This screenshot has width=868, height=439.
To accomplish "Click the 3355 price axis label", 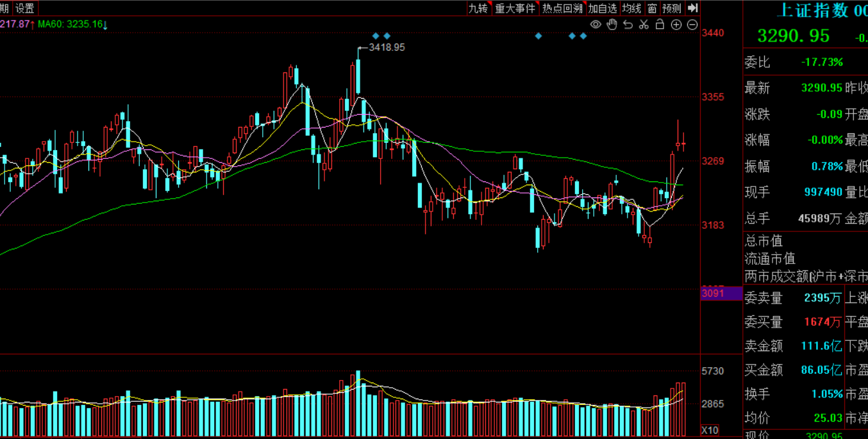I will click(x=713, y=97).
